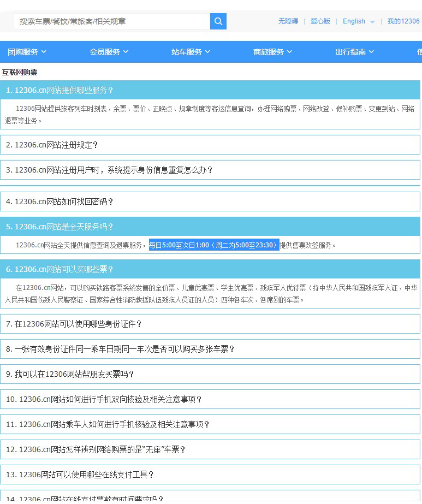Viewport: 422px width, 504px height.
Task: Expand the English language dropdown
Action: pos(359,21)
